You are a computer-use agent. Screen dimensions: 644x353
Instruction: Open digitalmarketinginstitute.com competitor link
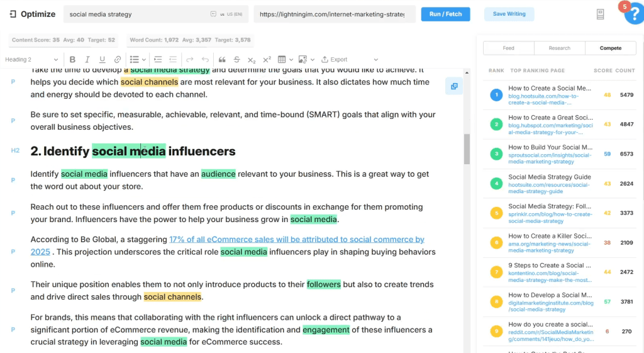coord(551,306)
